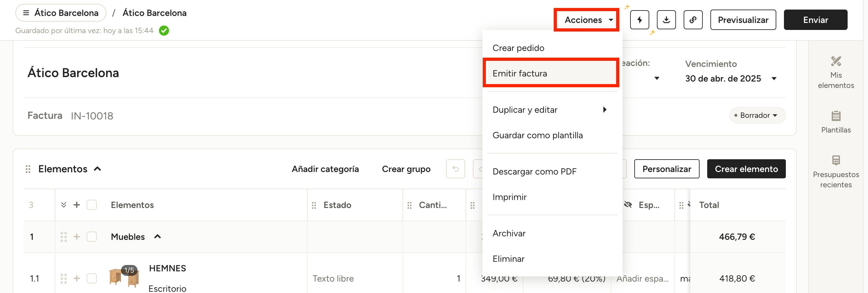The height and width of the screenshot is (293, 868).
Task: Collapse the Muebles category
Action: coord(157,237)
